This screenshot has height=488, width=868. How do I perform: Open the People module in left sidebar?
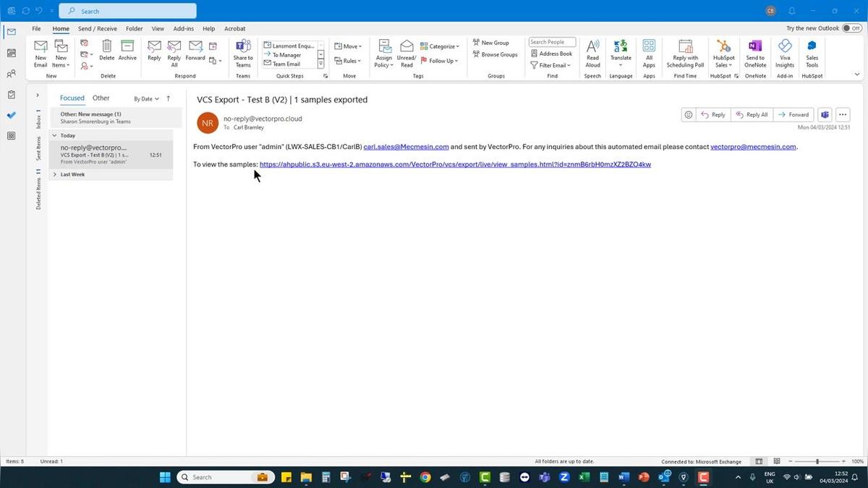(x=11, y=74)
